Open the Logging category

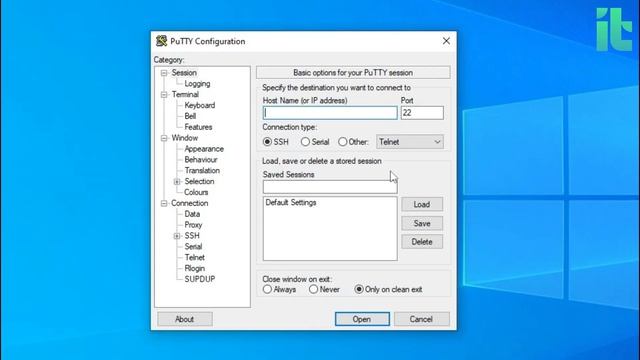coord(197,83)
